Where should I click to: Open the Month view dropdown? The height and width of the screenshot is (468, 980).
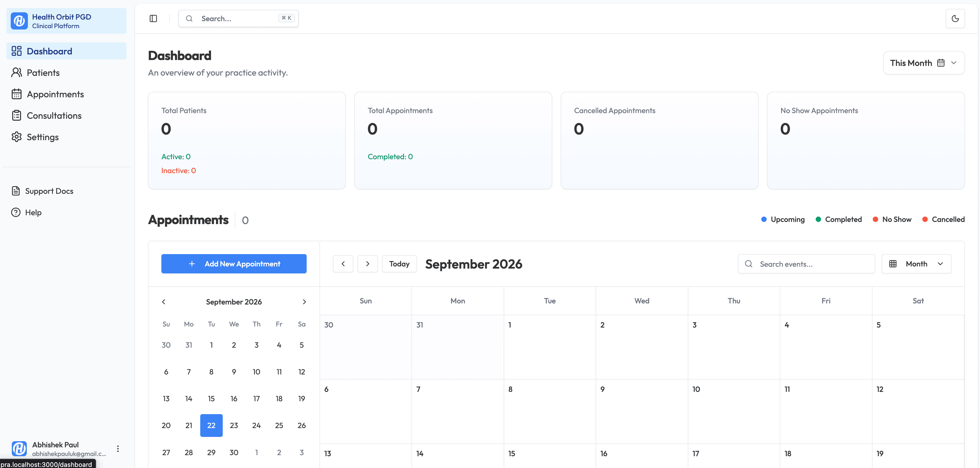(916, 264)
